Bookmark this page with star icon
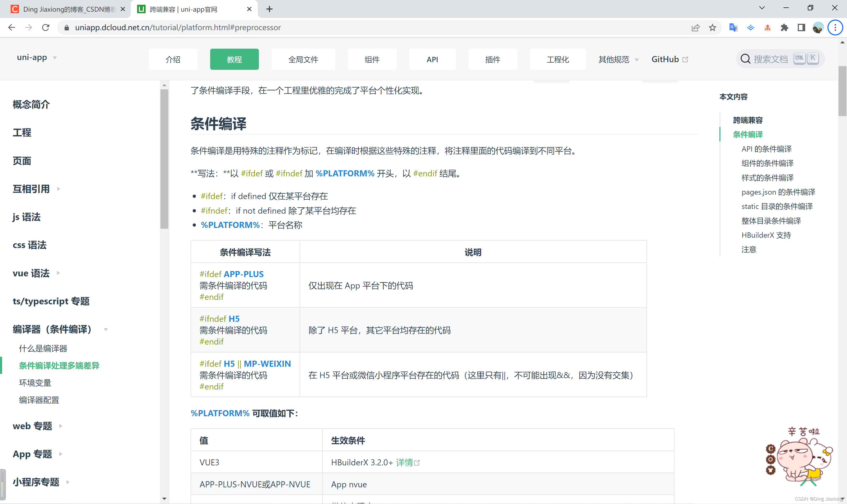This screenshot has width=847, height=504. pos(712,28)
